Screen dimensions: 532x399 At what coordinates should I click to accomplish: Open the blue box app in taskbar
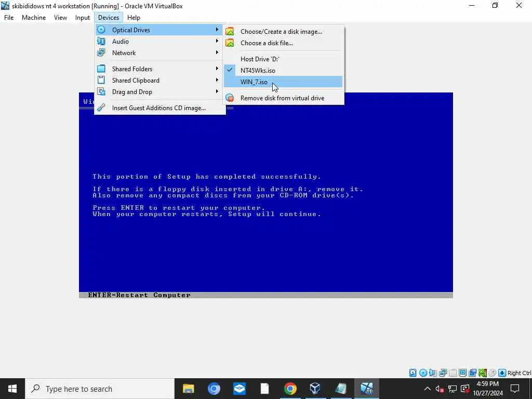(239, 389)
